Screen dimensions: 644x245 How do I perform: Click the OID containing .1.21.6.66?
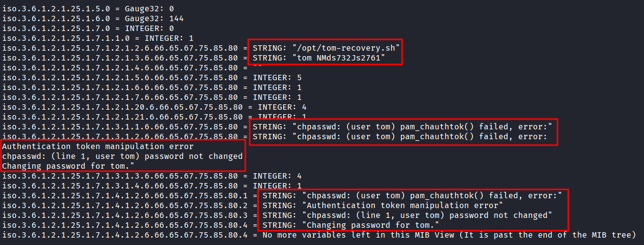122,117
